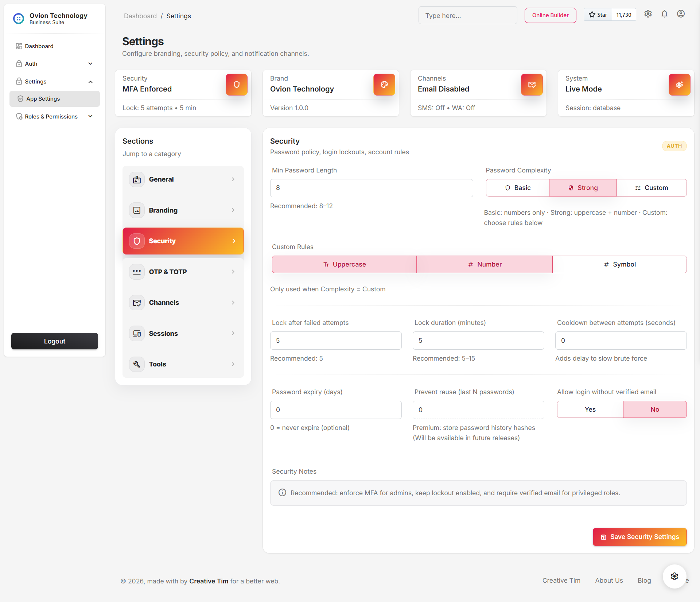Select the Tools wrench icon in Sections
This screenshot has width=700, height=602.
137,364
